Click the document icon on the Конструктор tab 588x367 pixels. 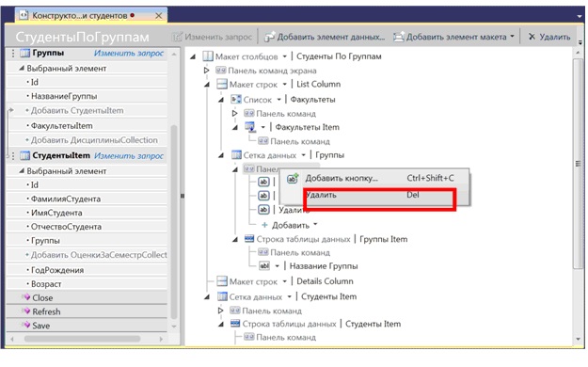tap(24, 15)
